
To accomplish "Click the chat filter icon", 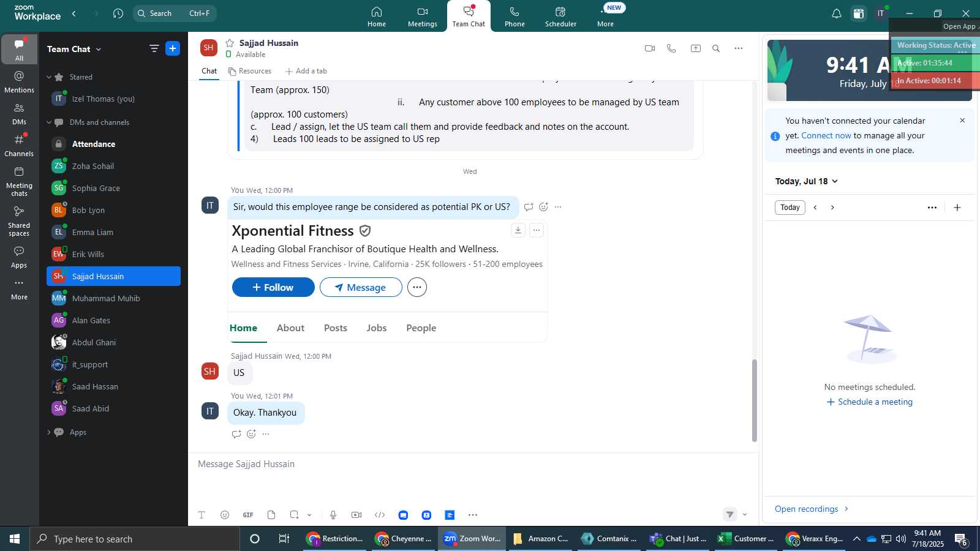I will pyautogui.click(x=154, y=48).
